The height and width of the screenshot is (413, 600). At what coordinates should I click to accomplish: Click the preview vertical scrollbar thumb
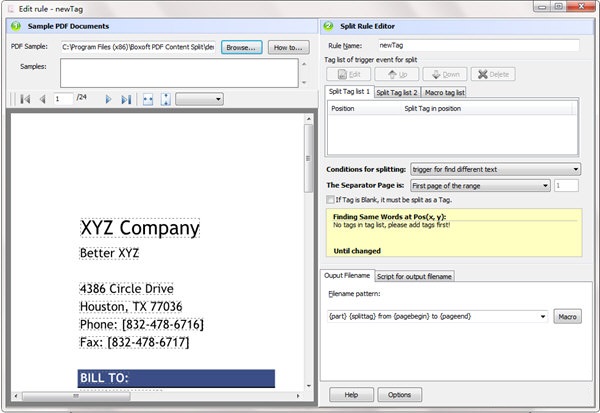[x=308, y=158]
